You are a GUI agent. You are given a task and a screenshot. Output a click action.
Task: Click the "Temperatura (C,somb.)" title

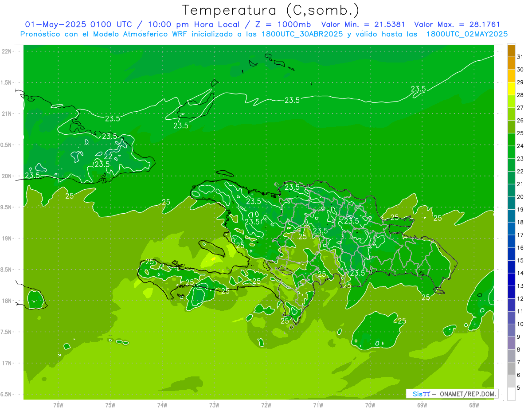pos(270,10)
